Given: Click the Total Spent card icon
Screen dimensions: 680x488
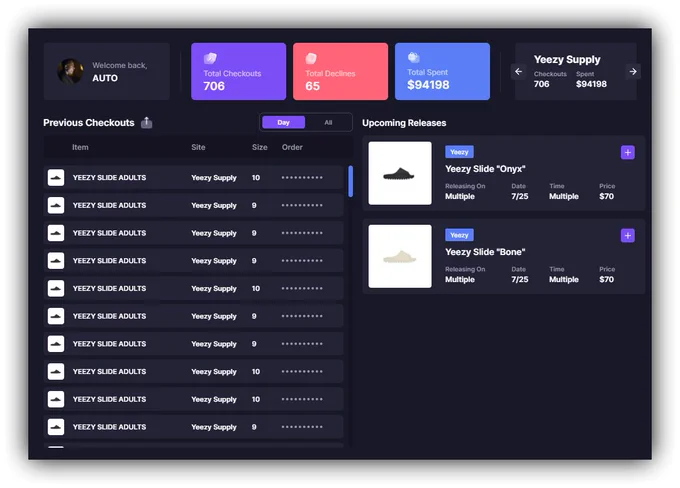Looking at the screenshot, I should click(x=414, y=57).
